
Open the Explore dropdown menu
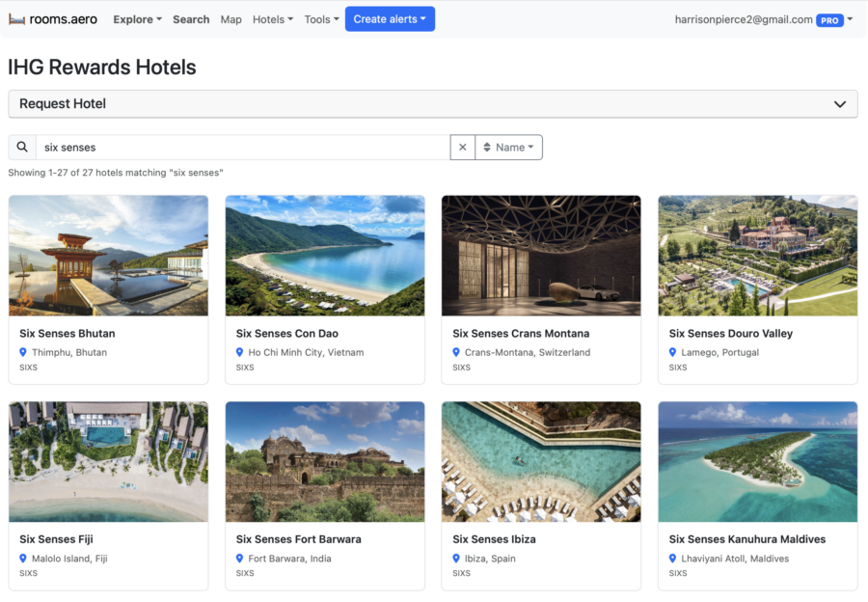[137, 19]
